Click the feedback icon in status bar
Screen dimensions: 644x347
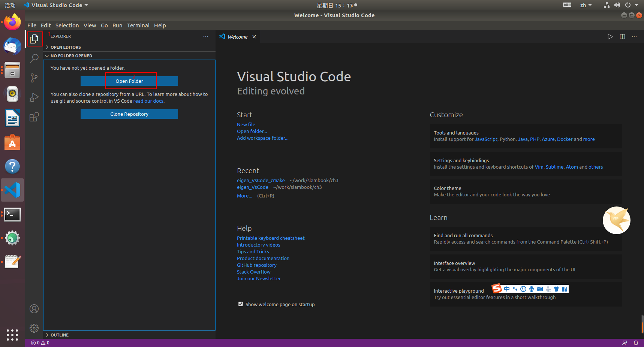click(625, 343)
